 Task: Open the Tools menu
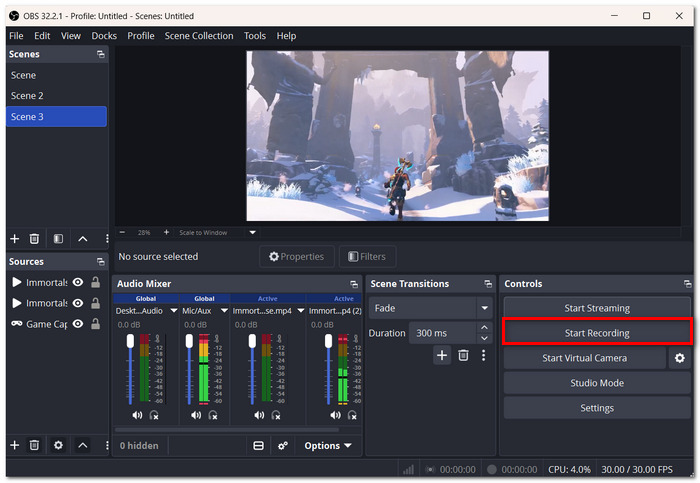254,36
